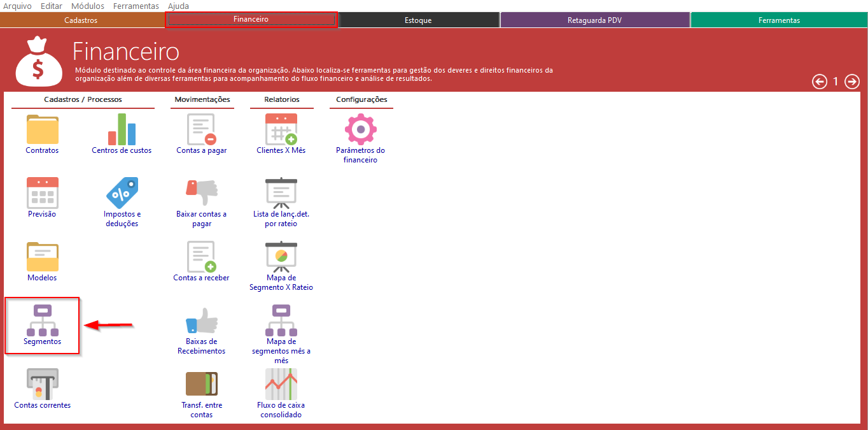This screenshot has height=430, width=868.
Task: Open Baixar contas a pagar thumbs-down icon
Action: click(201, 193)
